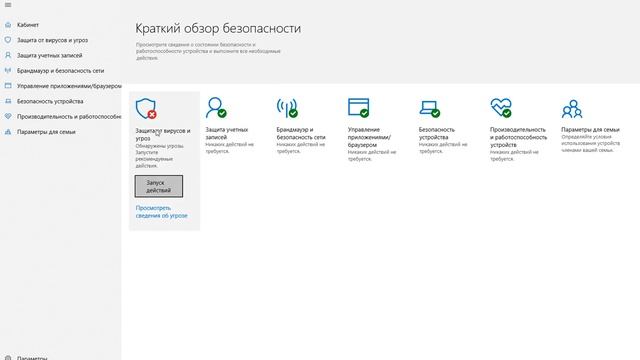Open the firewall antenna tile icon
Viewport: 640px width, 360px height.
pyautogui.click(x=287, y=108)
